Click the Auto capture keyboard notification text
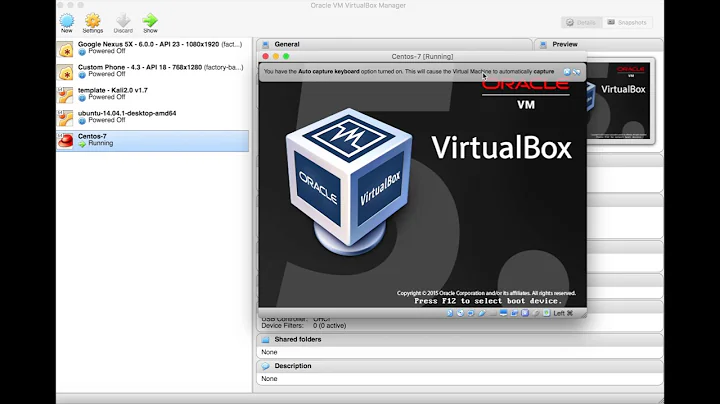Screen dimensions: 720x404 coord(409,72)
